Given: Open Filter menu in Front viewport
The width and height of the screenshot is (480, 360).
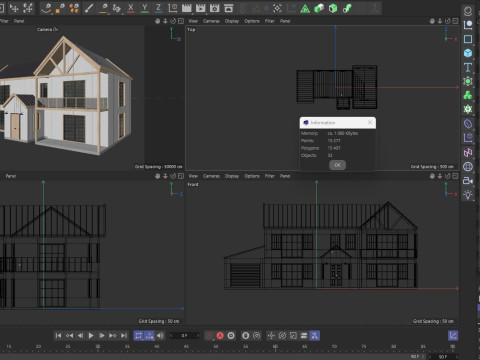Looking at the screenshot, I should coord(269,176).
